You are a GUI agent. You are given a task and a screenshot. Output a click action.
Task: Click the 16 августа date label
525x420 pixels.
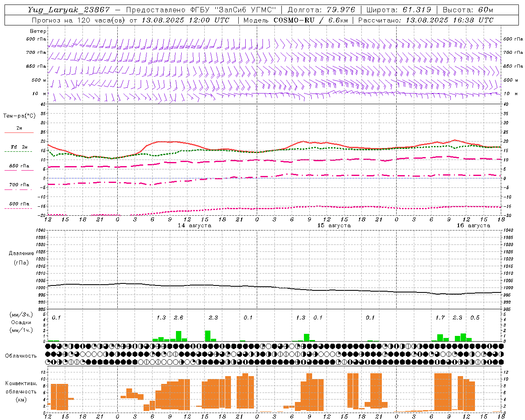[x=473, y=226]
